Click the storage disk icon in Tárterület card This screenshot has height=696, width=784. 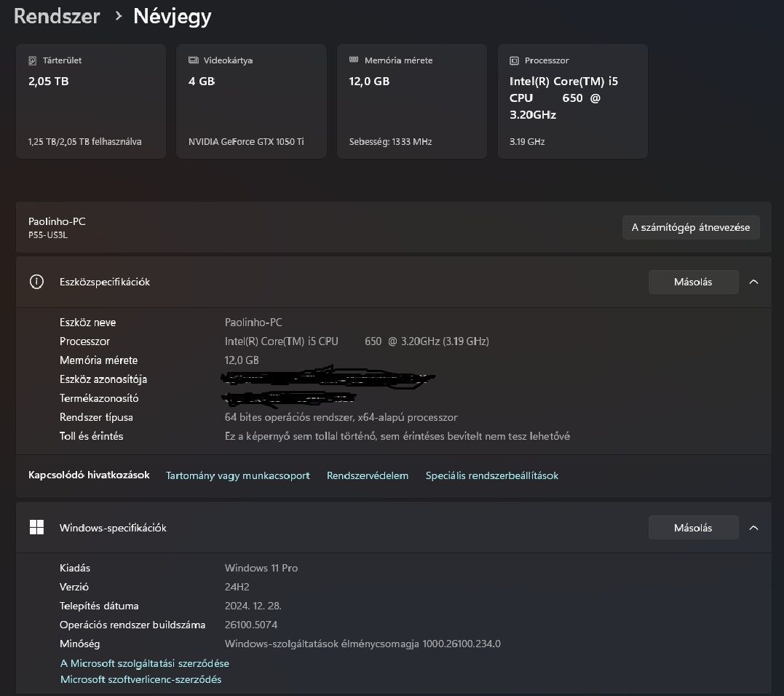[33, 60]
